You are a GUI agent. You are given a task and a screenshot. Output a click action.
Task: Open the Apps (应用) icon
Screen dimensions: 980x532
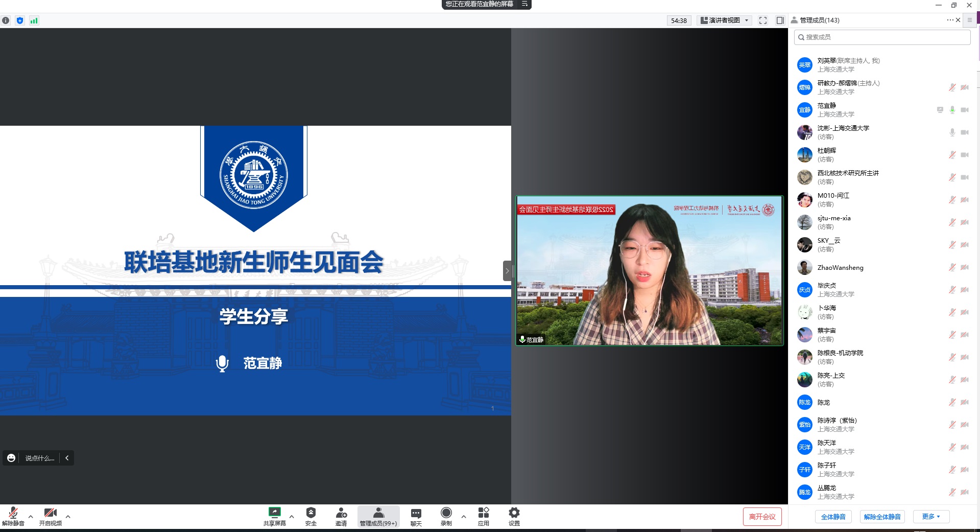click(x=483, y=516)
